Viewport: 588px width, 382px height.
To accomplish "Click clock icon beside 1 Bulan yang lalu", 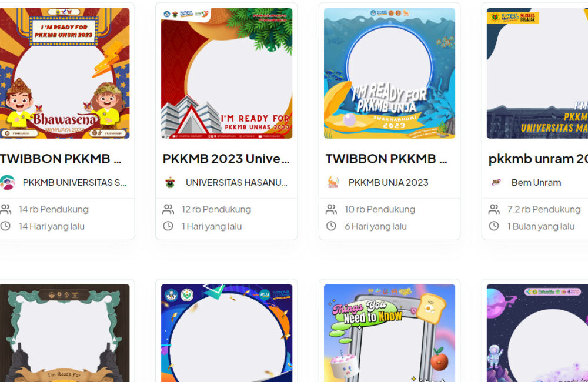I will coord(494,226).
